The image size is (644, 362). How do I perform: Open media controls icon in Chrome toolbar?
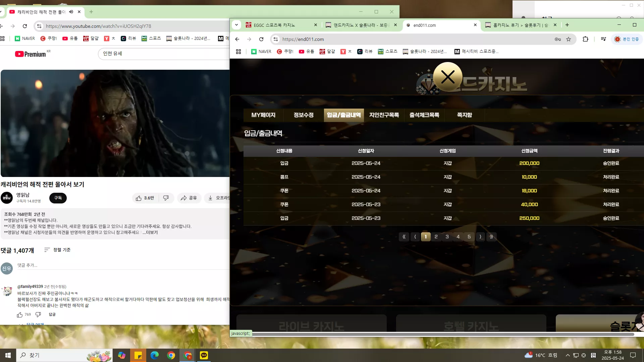pos(603,39)
